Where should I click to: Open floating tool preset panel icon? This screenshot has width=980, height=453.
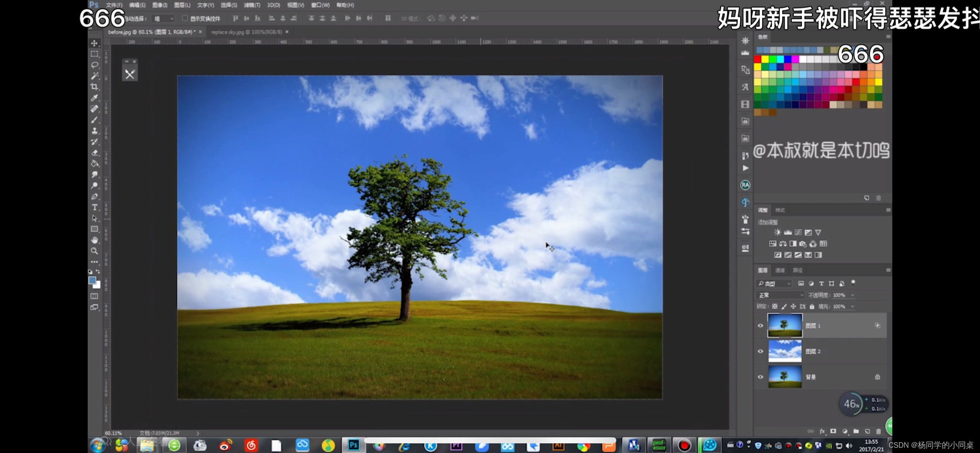(130, 74)
